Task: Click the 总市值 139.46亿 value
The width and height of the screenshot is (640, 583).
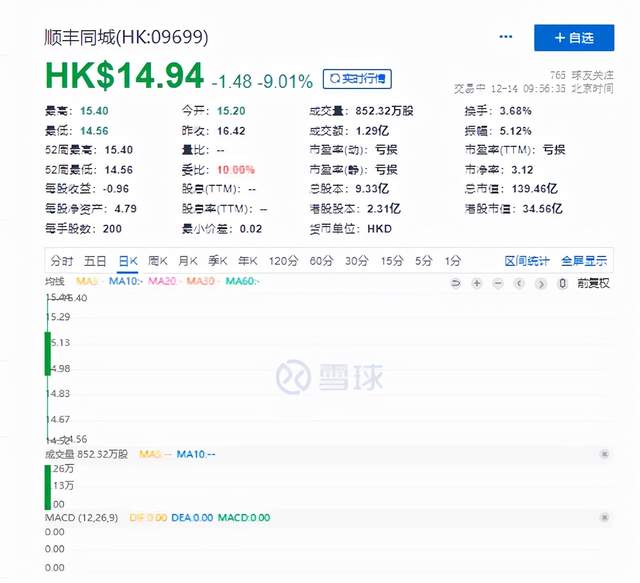Action: 534,189
